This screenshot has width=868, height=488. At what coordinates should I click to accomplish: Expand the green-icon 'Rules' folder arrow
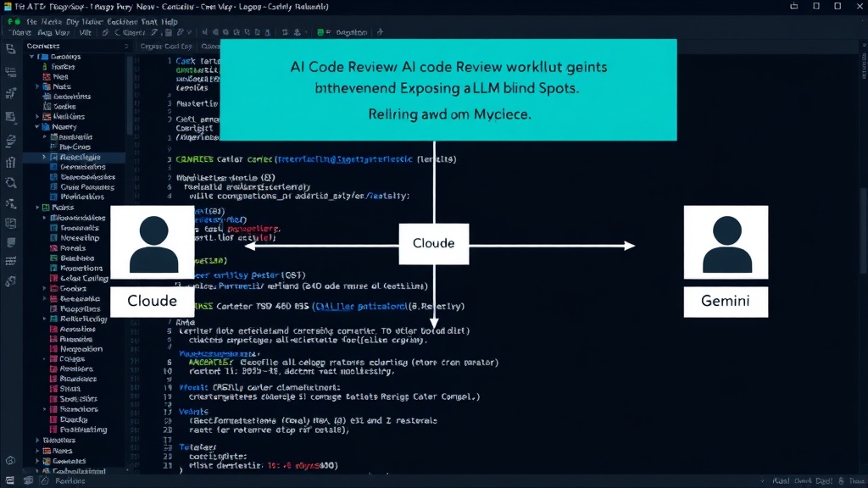click(37, 208)
